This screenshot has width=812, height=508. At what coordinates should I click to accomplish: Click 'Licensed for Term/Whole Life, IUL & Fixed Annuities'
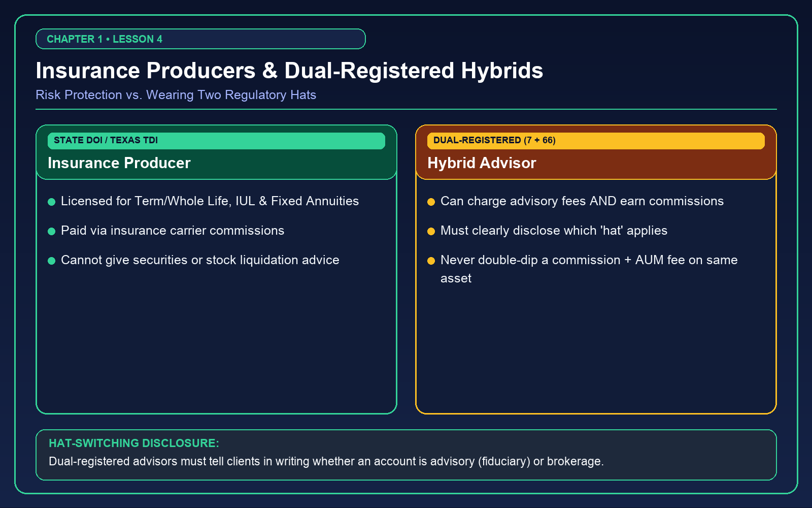coord(210,201)
